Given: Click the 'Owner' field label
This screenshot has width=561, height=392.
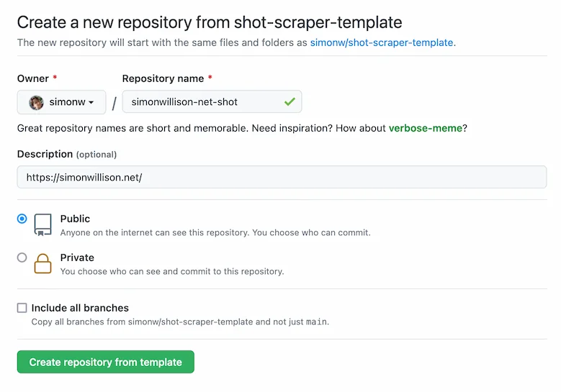Looking at the screenshot, I should [33, 78].
